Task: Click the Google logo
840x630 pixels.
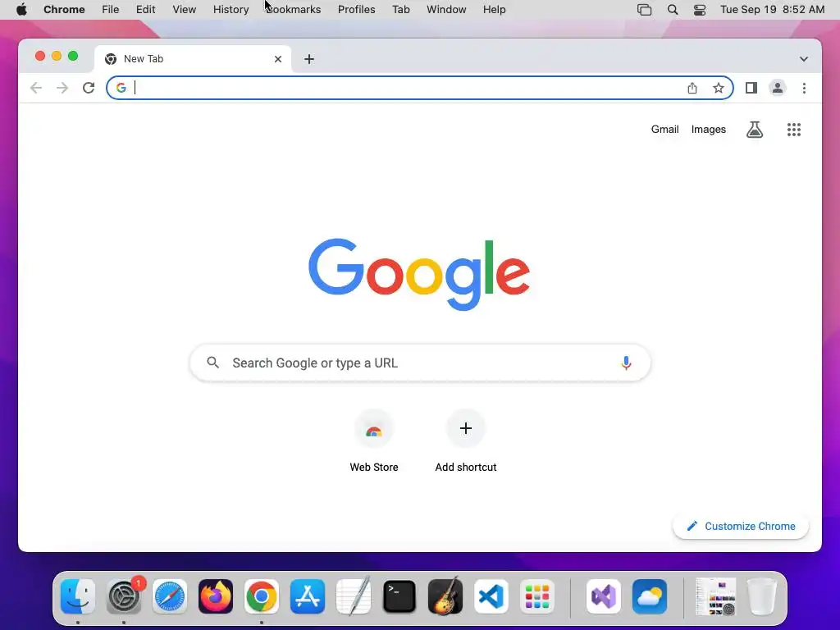Action: pos(419,274)
